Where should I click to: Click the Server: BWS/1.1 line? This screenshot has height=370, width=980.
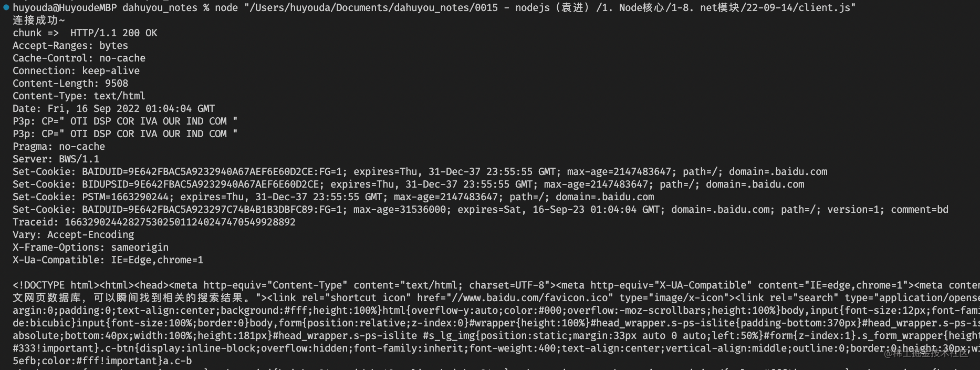(x=56, y=159)
